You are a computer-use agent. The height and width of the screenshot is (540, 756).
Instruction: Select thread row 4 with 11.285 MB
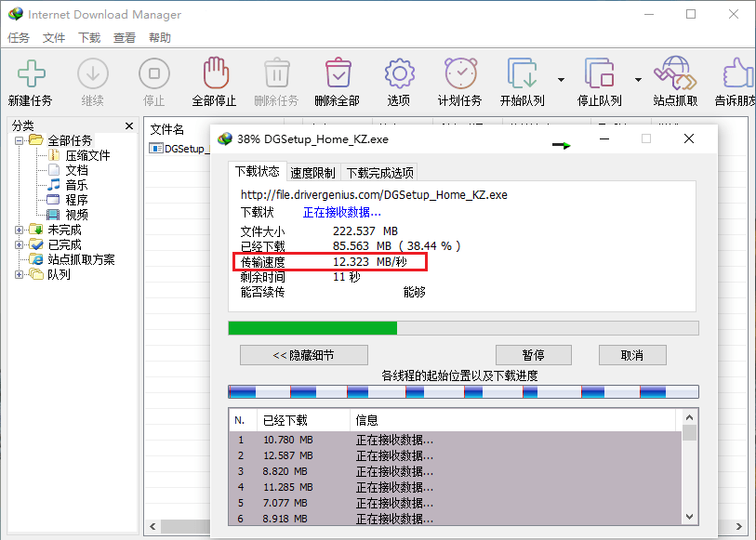[x=456, y=487]
